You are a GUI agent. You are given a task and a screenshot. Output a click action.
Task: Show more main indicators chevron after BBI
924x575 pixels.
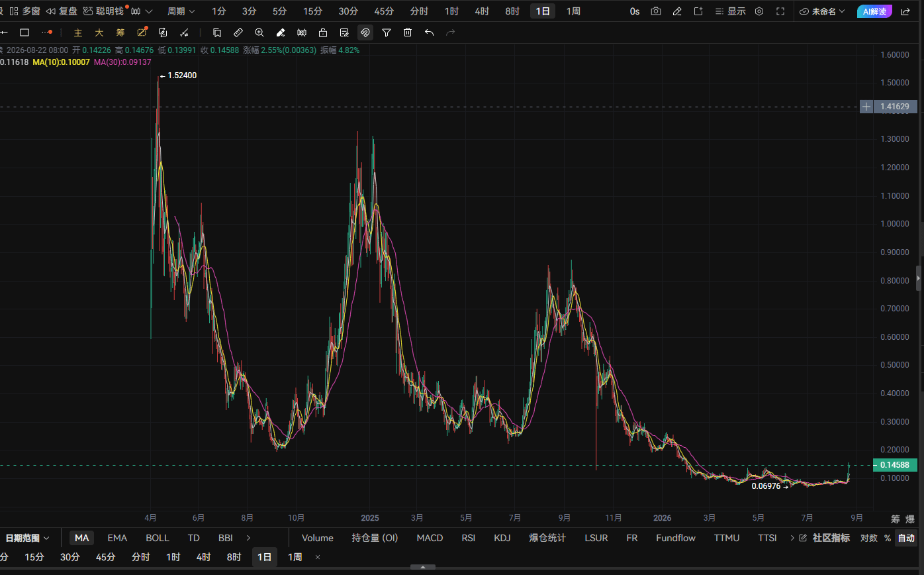[248, 538]
